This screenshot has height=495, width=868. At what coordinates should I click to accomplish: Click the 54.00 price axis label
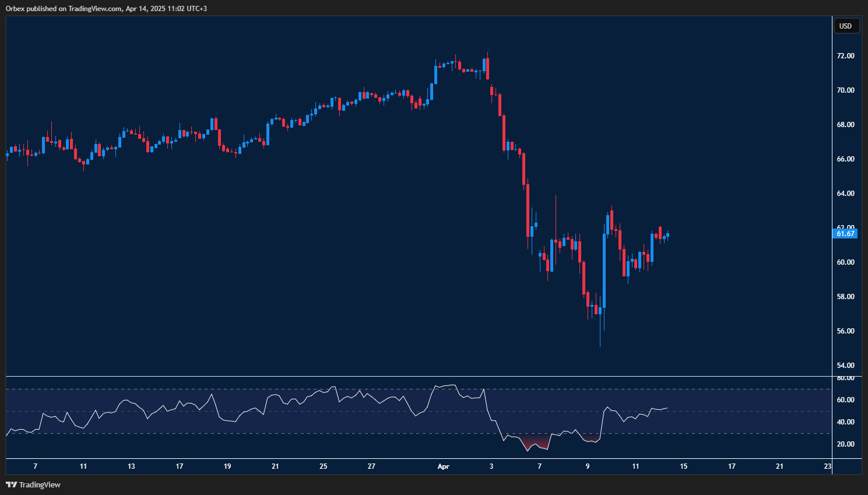pos(845,366)
